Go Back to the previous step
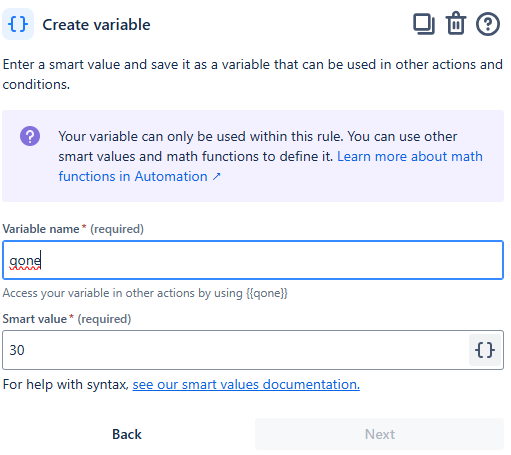Viewport: 511px width, 455px height. (x=127, y=434)
